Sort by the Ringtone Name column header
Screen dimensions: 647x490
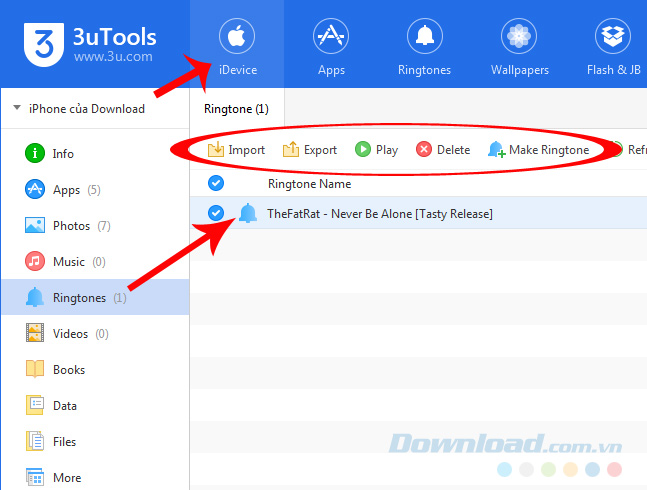[x=309, y=184]
